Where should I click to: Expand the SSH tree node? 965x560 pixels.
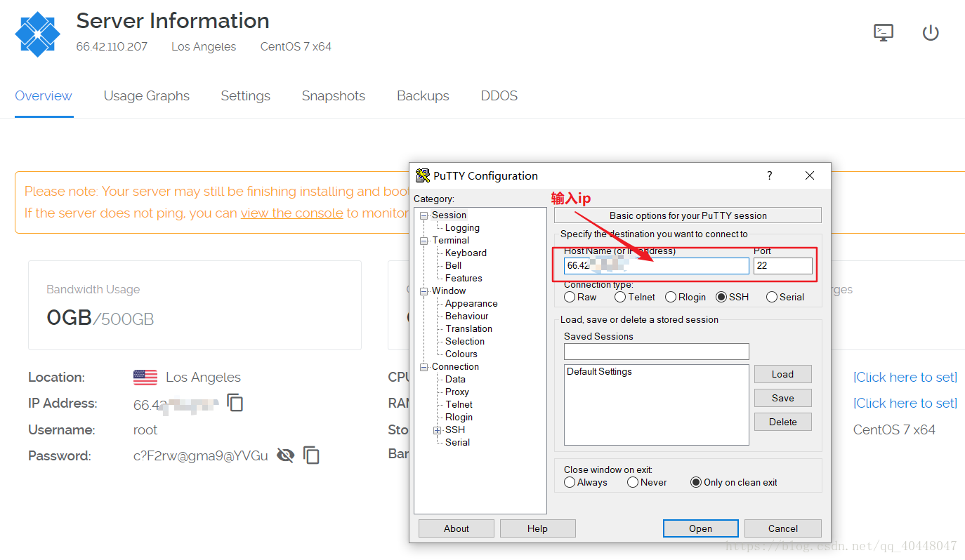pyautogui.click(x=438, y=430)
